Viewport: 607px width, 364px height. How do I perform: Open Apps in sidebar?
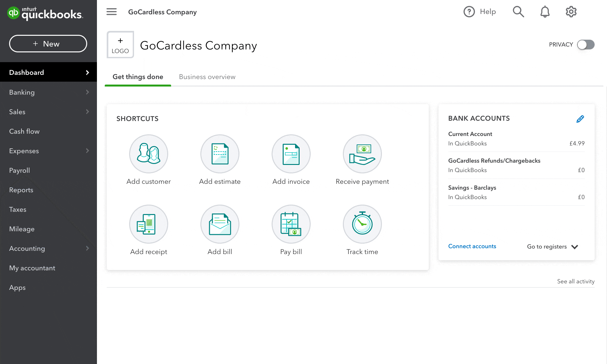pyautogui.click(x=48, y=288)
